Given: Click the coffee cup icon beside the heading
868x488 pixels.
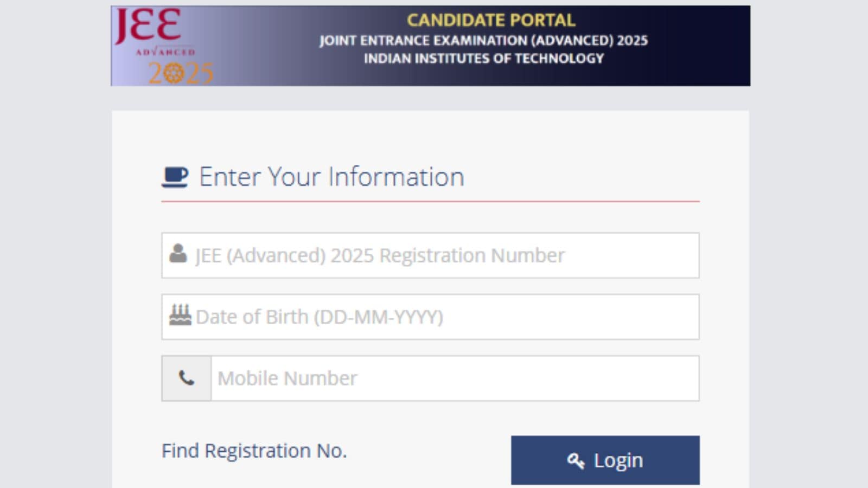Looking at the screenshot, I should 175,176.
